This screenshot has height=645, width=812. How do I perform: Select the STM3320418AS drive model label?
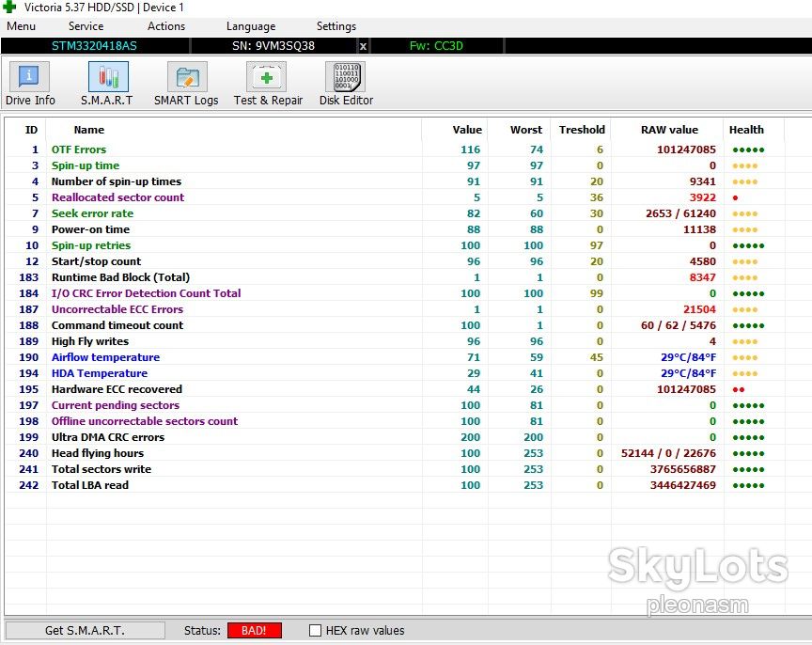click(94, 45)
